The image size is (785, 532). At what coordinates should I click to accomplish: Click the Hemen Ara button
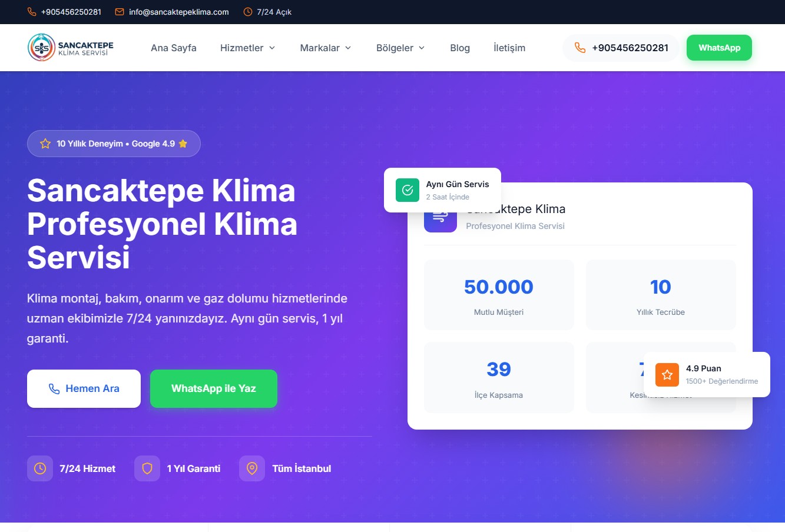84,388
